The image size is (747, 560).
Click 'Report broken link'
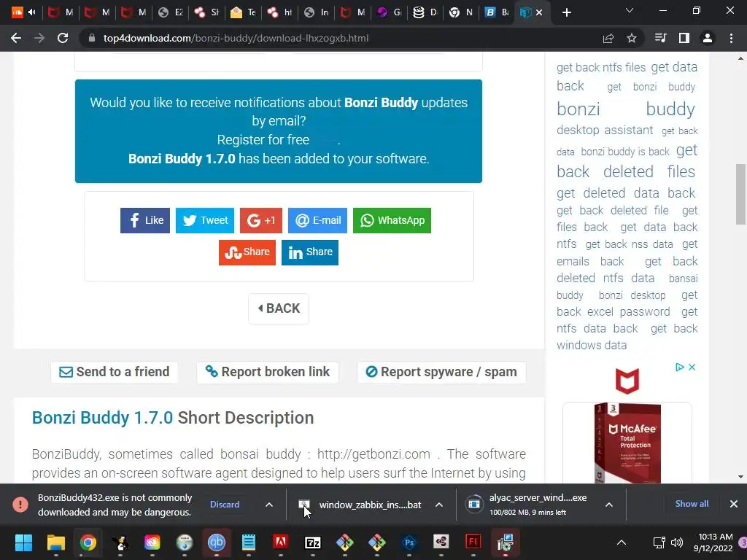pos(267,372)
